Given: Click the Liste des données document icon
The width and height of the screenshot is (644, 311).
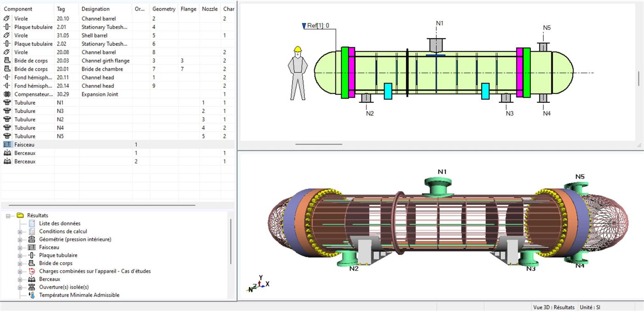Looking at the screenshot, I should [32, 223].
